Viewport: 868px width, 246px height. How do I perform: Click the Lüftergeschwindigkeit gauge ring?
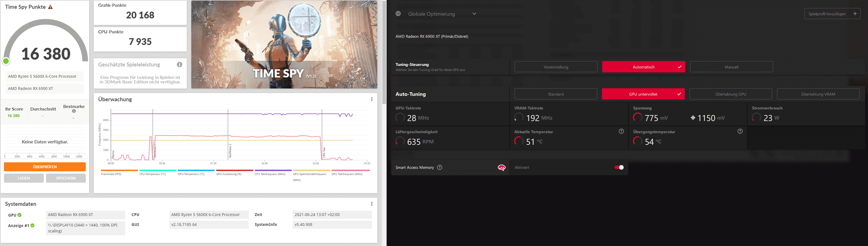400,141
